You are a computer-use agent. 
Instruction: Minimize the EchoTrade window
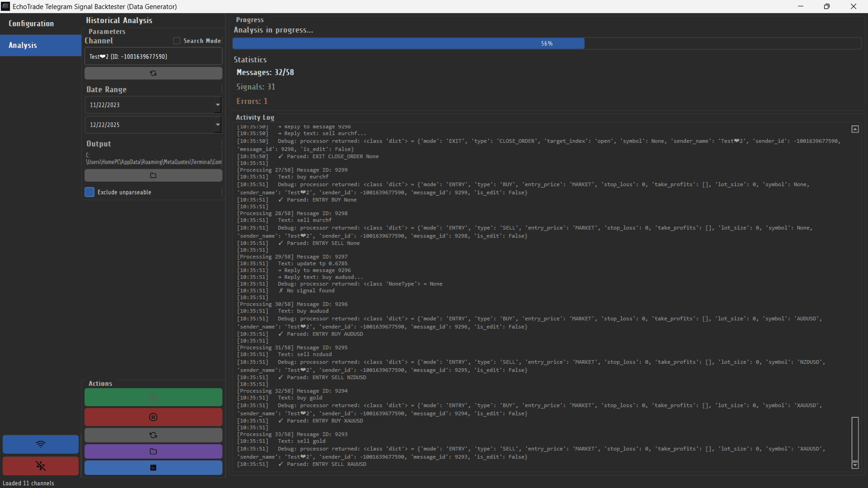click(801, 6)
